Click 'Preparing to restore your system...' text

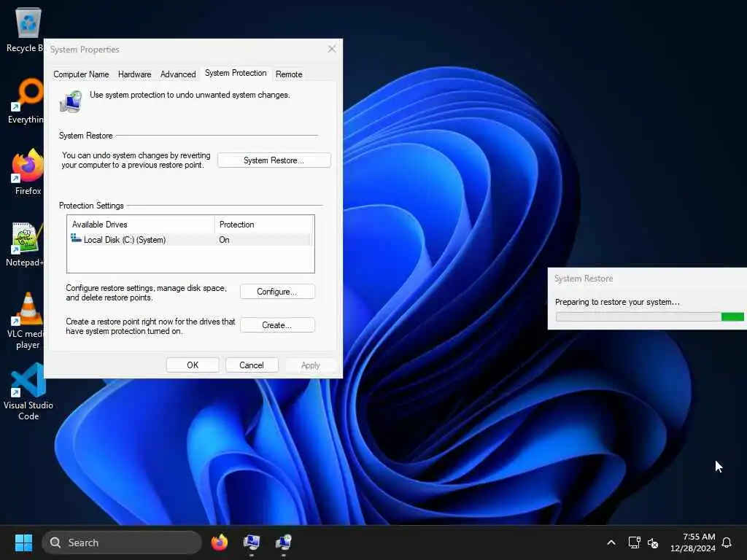tap(617, 302)
